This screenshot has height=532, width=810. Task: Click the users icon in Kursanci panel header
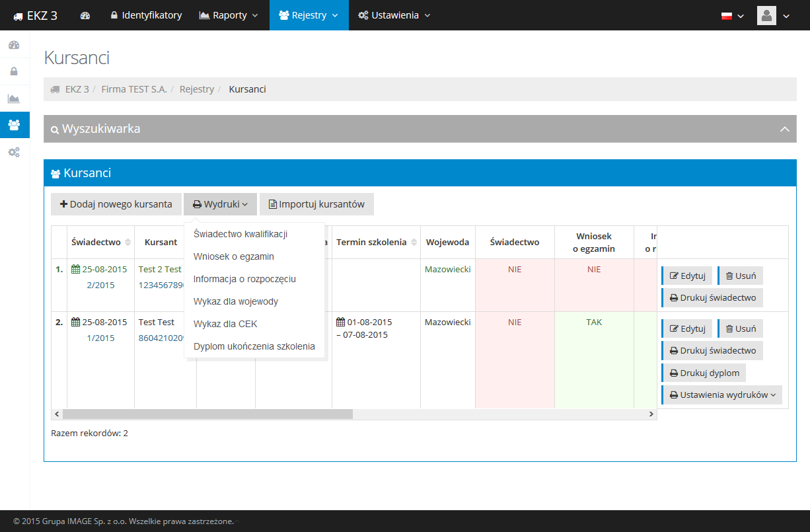click(55, 174)
